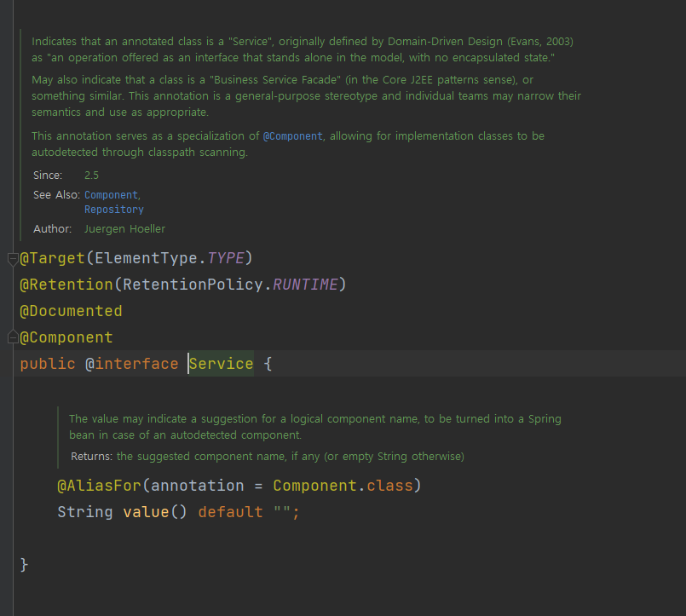Image resolution: width=686 pixels, height=616 pixels.
Task: Click the RUNTIME constant of RetentionPolicy
Action: click(x=305, y=285)
